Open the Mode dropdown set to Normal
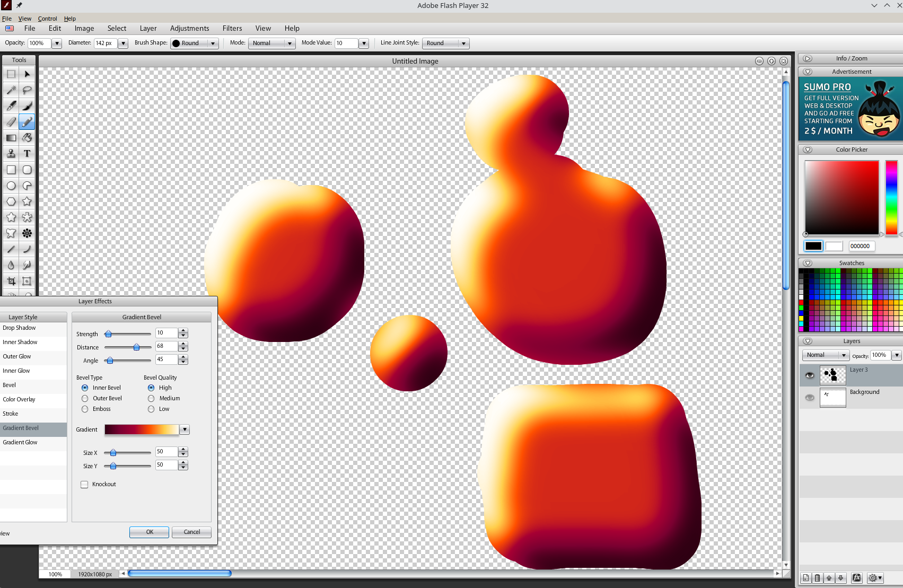903x588 pixels. pos(271,43)
